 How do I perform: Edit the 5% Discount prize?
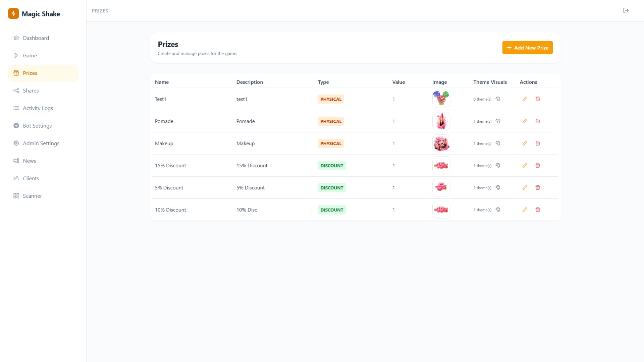525,188
